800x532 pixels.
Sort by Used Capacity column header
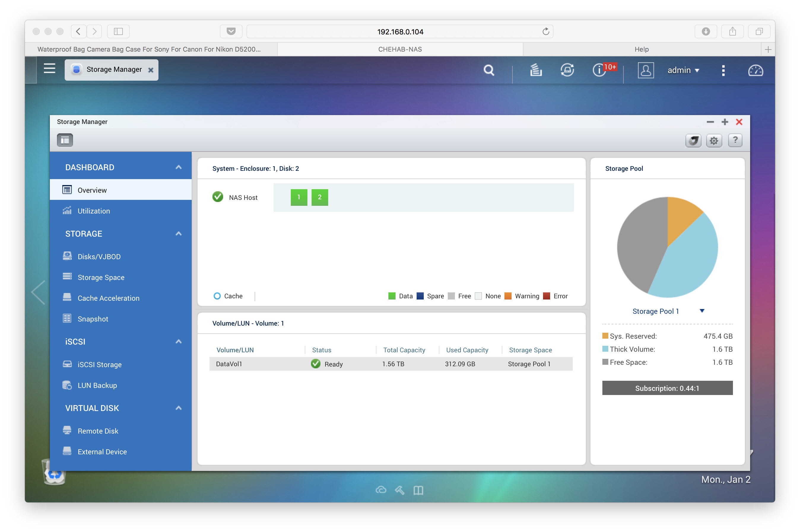coord(467,350)
